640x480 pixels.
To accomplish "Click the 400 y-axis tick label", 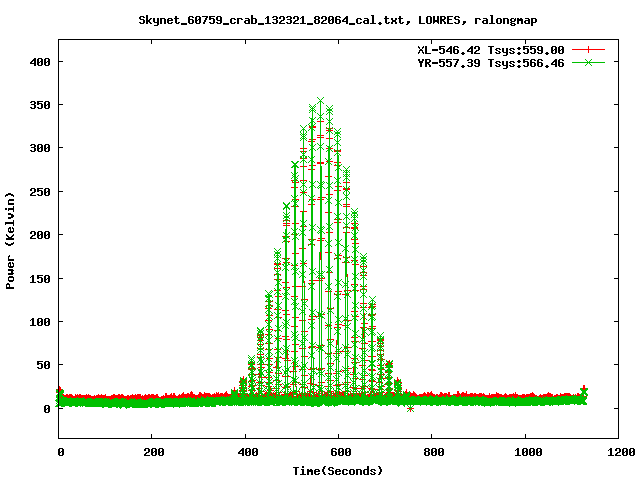I will click(40, 62).
